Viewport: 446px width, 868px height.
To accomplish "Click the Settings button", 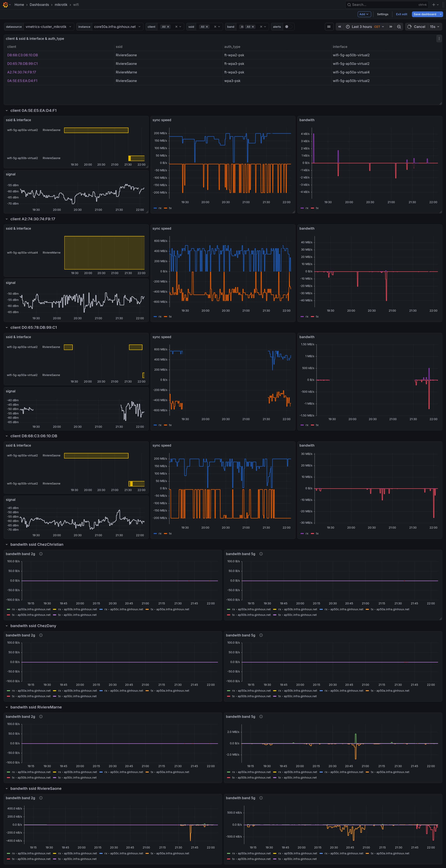I will pyautogui.click(x=382, y=14).
